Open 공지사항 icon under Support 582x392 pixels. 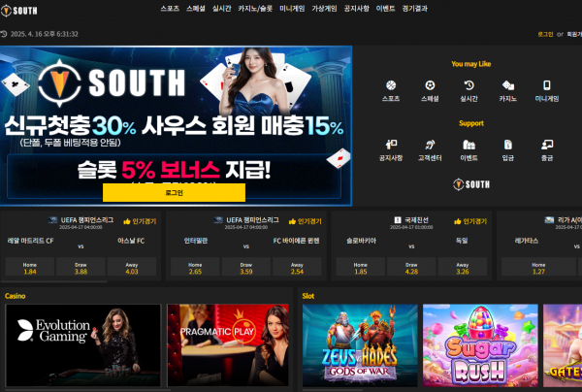pyautogui.click(x=391, y=145)
